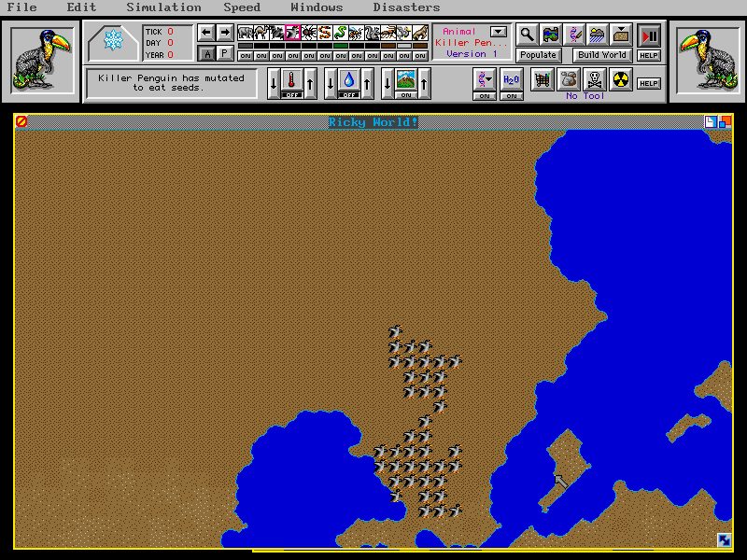Open the Windows menu
This screenshot has height=560, width=747.
317,7
